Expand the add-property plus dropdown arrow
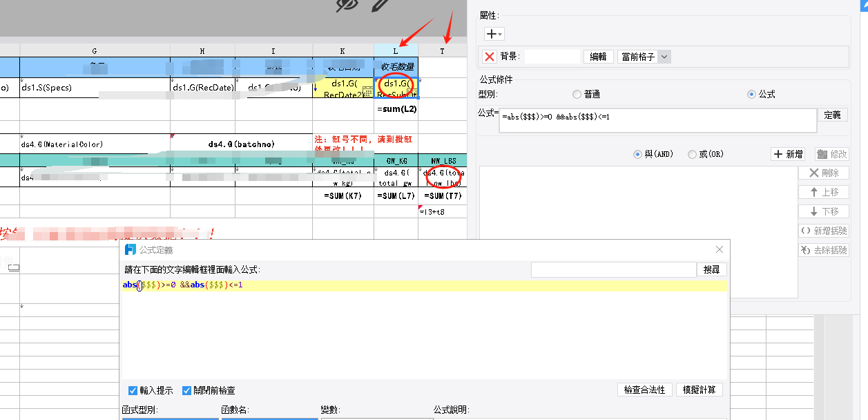This screenshot has width=868, height=420. (x=501, y=34)
